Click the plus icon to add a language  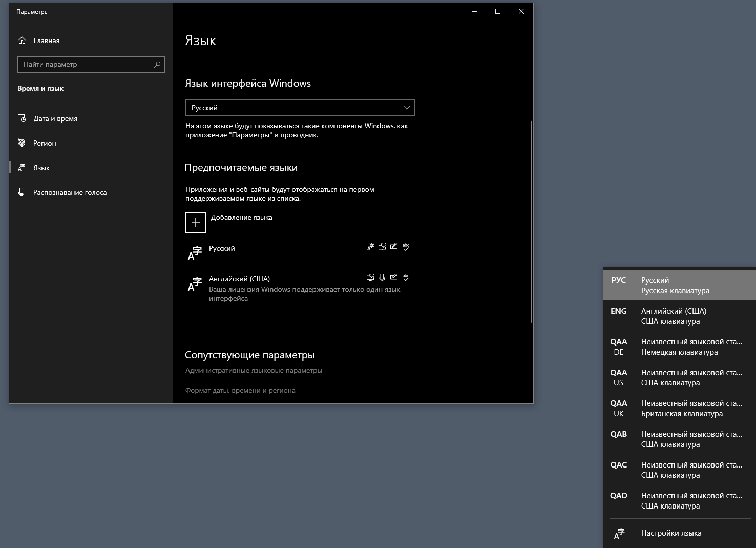coord(196,222)
